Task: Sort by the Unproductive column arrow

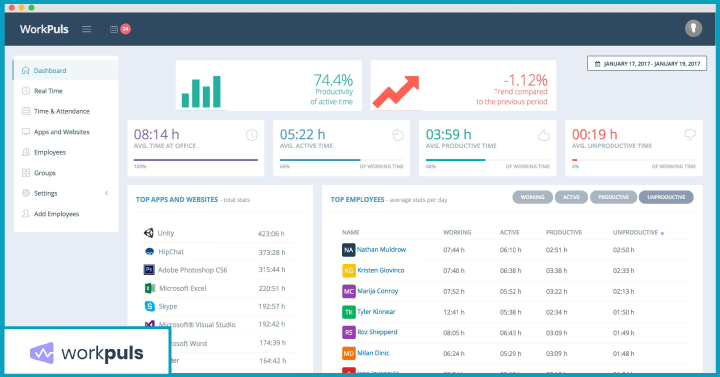Action: click(662, 233)
